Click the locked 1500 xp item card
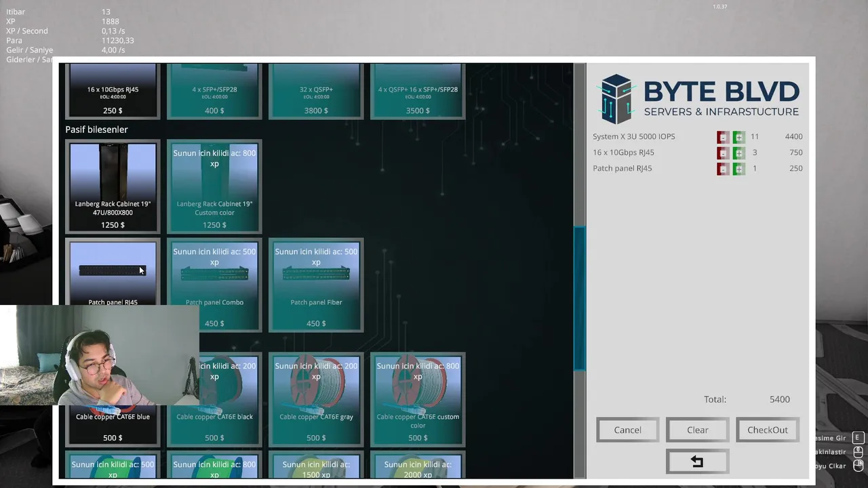Screen dimensions: 868x488 [316, 466]
